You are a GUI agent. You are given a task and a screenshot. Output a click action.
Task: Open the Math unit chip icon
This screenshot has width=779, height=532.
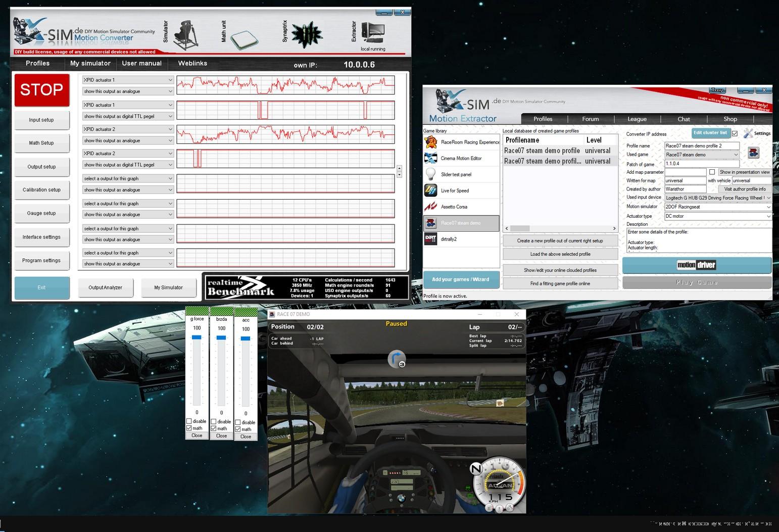244,38
